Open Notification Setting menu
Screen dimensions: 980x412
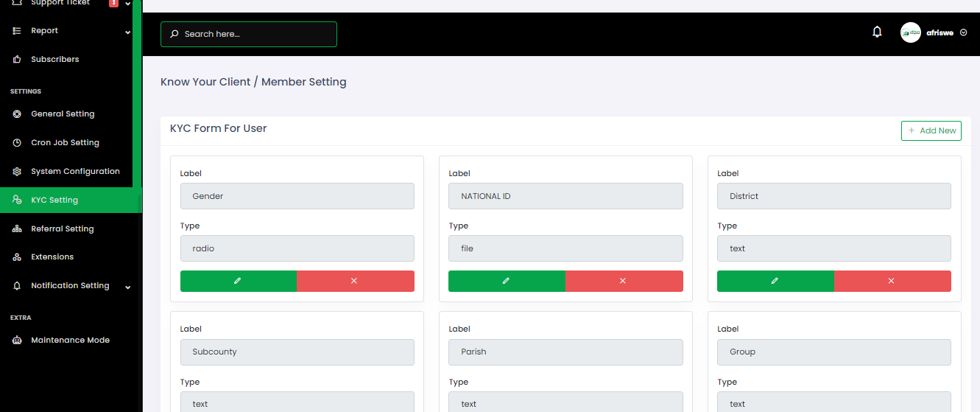pos(71,285)
